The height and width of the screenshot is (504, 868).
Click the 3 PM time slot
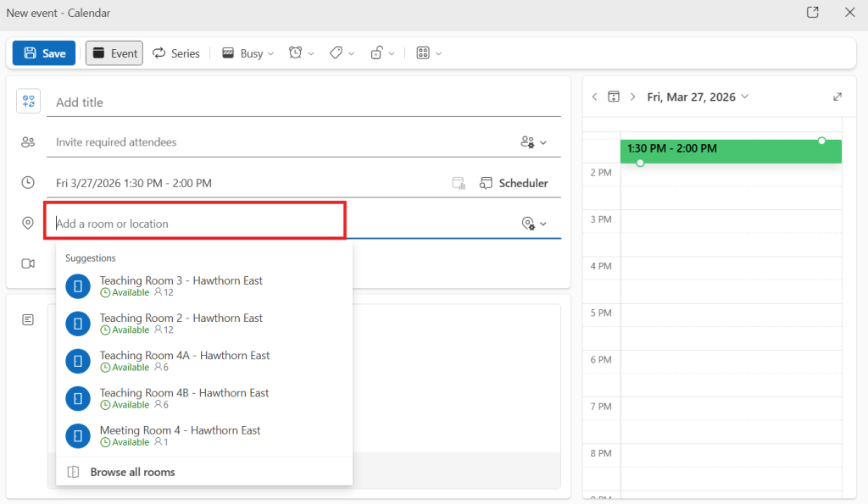click(731, 221)
